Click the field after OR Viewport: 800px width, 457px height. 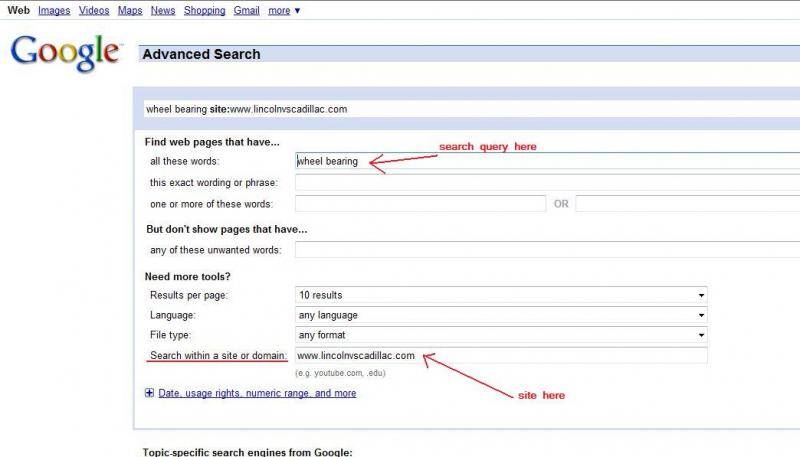coord(687,204)
